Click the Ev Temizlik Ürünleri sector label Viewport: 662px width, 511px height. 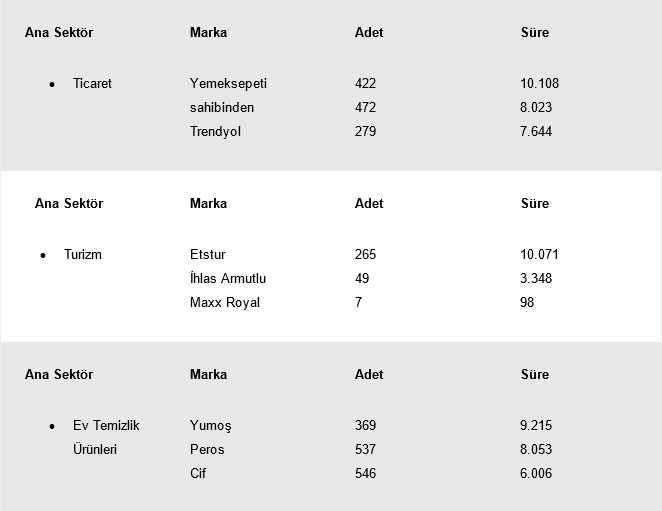tap(106, 437)
